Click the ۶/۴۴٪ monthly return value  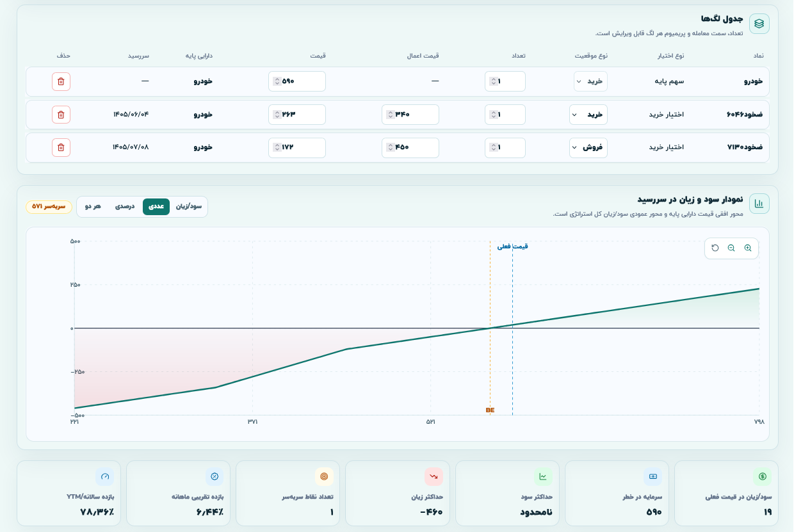(x=210, y=512)
